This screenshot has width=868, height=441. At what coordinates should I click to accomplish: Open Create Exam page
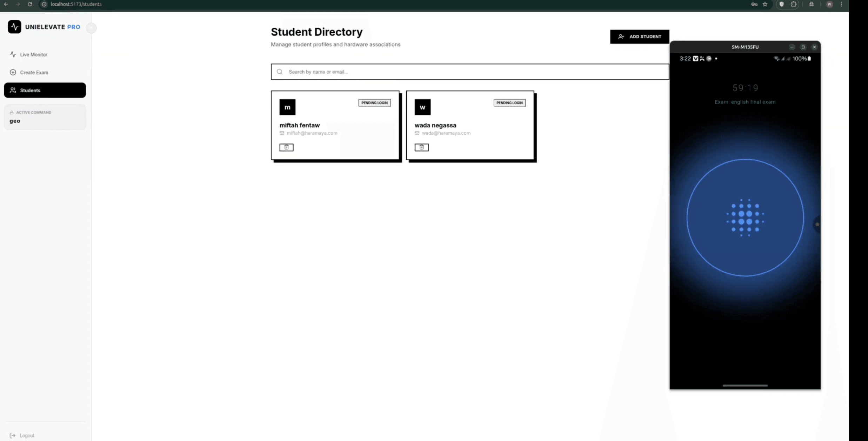pos(34,72)
